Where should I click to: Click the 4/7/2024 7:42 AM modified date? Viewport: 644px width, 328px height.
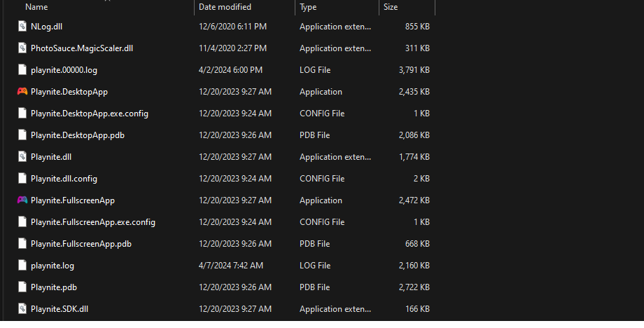231,266
